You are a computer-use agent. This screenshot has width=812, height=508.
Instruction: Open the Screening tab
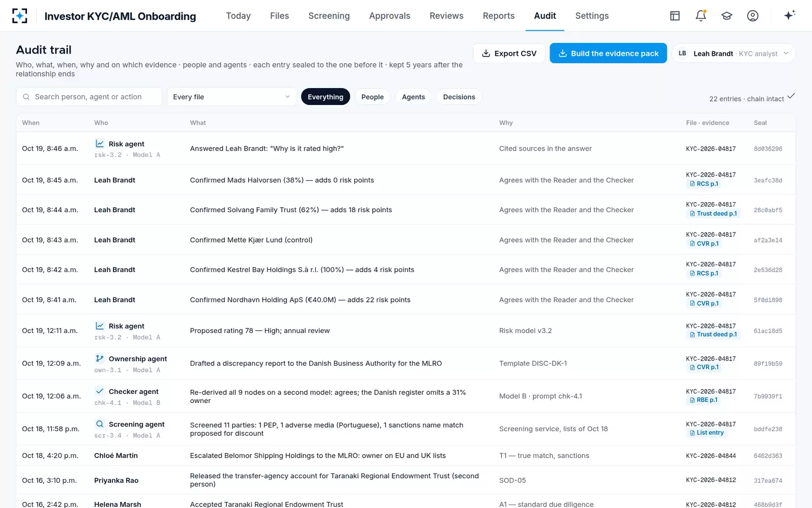329,16
